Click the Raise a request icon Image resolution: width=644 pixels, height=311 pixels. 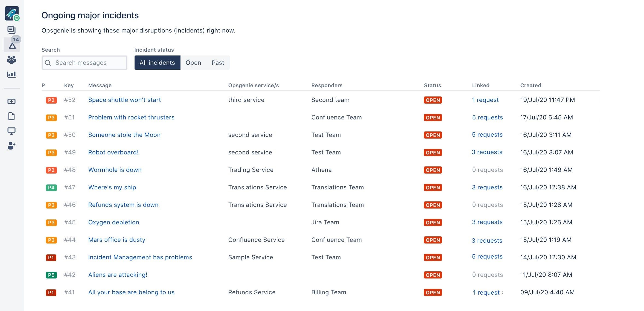point(11,101)
